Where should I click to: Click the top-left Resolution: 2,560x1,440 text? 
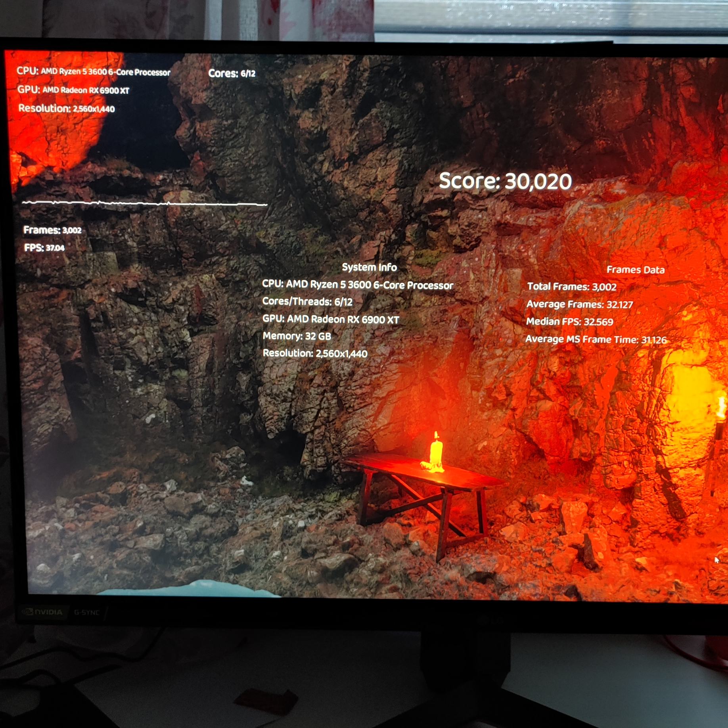[x=67, y=108]
